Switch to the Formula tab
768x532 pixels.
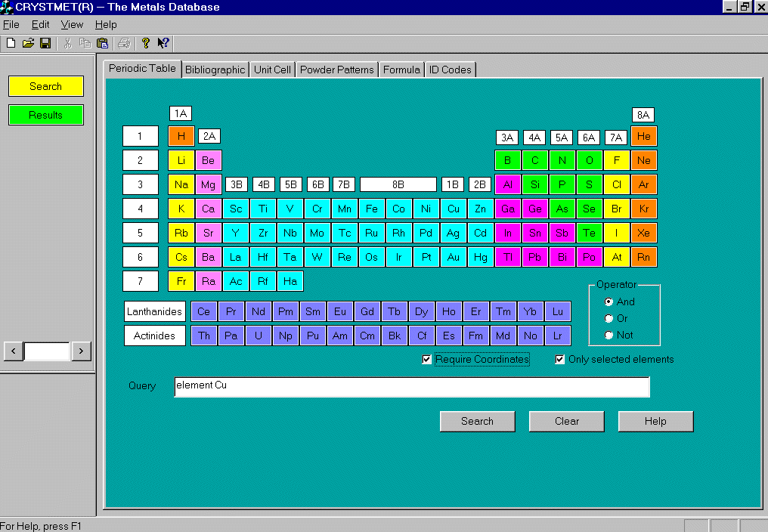[401, 70]
